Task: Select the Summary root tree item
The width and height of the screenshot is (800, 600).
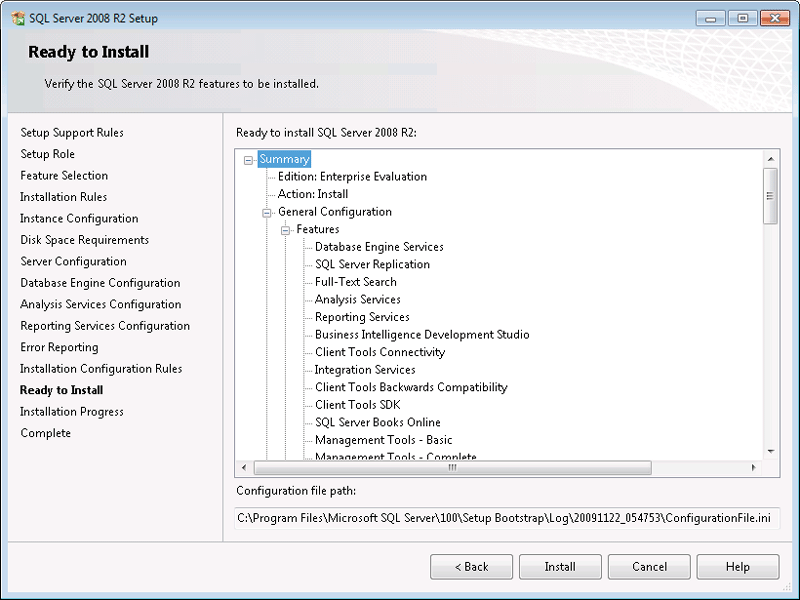Action: coord(284,159)
